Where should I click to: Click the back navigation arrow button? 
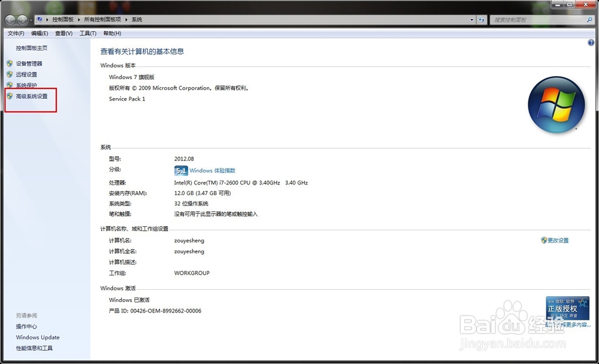[x=10, y=20]
